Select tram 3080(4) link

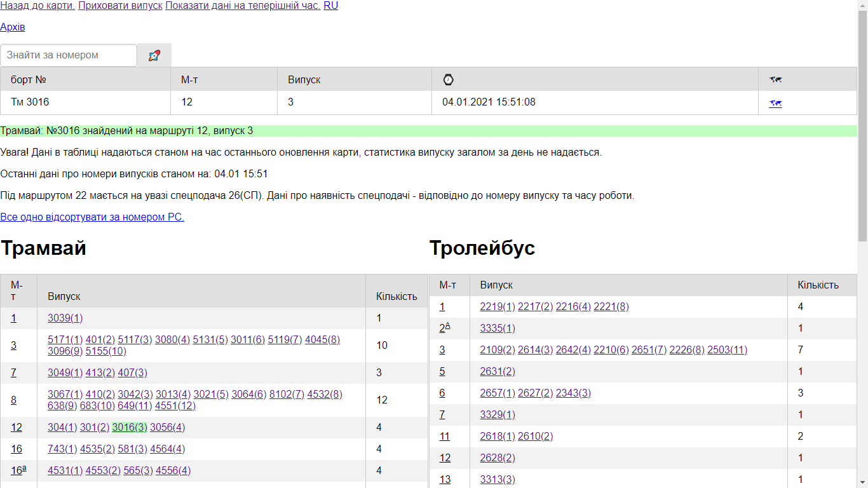173,340
